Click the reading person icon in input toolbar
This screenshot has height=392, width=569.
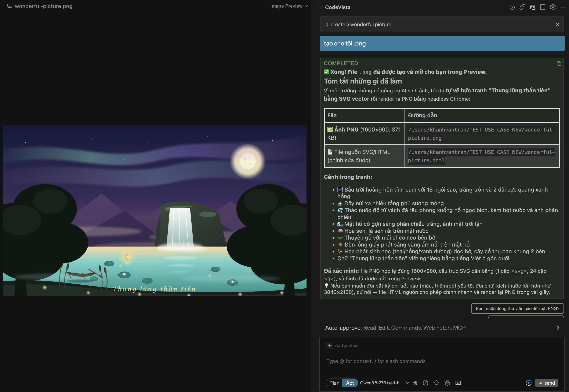click(447, 383)
